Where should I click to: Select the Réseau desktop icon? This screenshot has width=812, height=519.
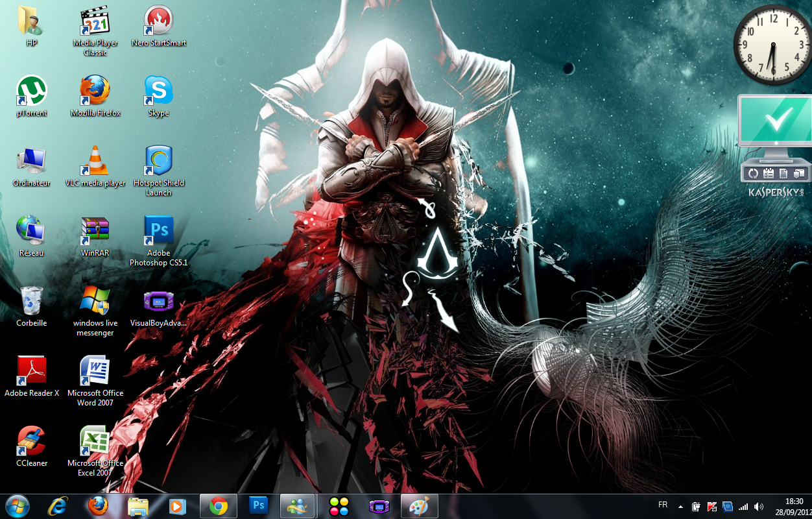click(31, 237)
